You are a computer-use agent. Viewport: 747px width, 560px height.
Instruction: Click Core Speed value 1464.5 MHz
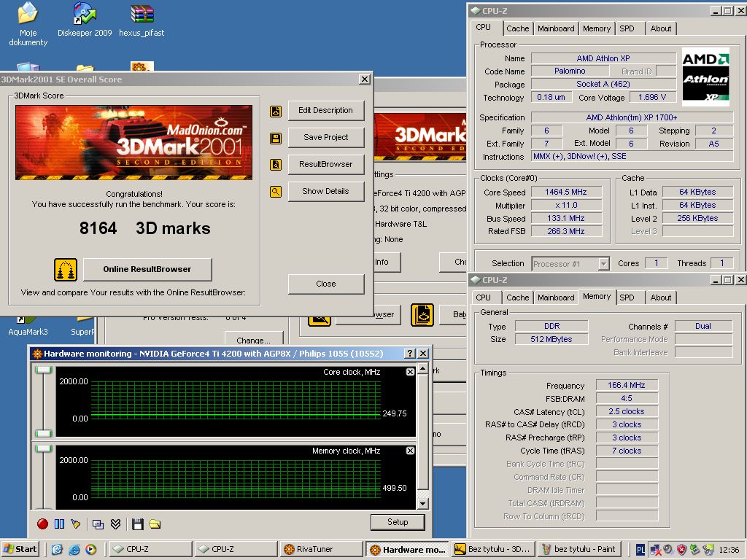click(566, 192)
